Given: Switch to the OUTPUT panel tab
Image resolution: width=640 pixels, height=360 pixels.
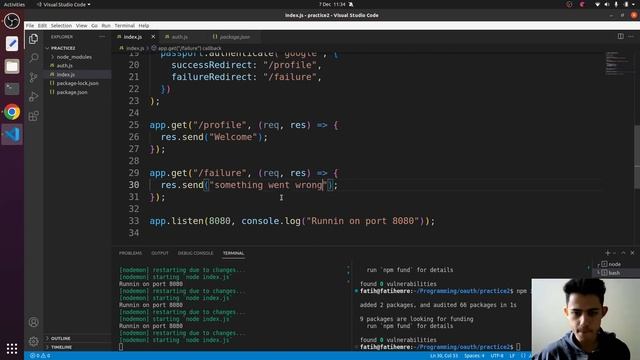Looking at the screenshot, I should [160, 253].
